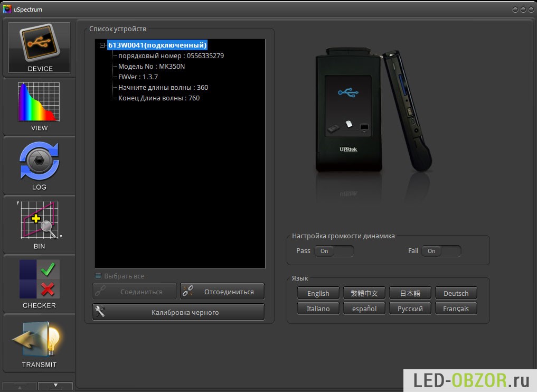Screen dimensions: 537x392
Task: Open the CHECKER pass/fail icon
Action: coord(39,283)
